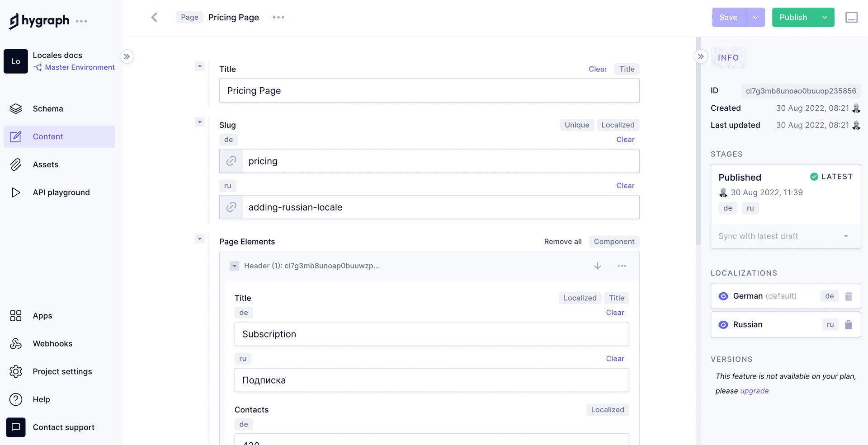868x445 pixels.
Task: Focus the 'Subscription' title input
Action: point(432,334)
